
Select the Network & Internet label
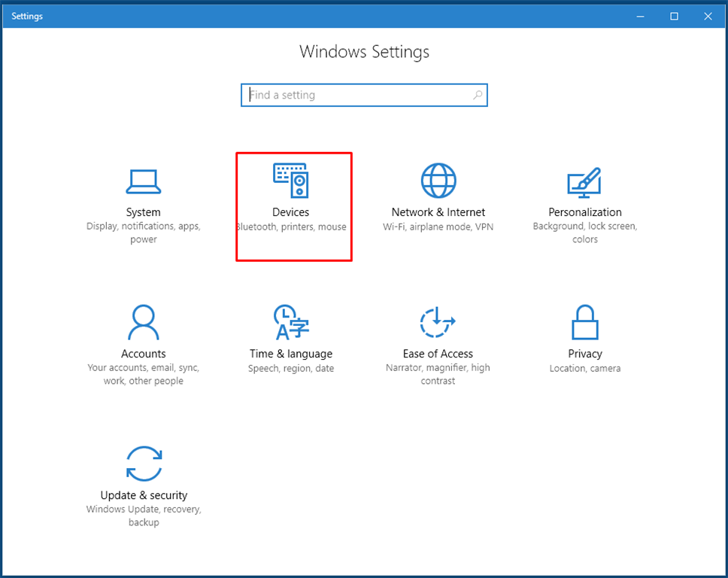[x=438, y=212]
